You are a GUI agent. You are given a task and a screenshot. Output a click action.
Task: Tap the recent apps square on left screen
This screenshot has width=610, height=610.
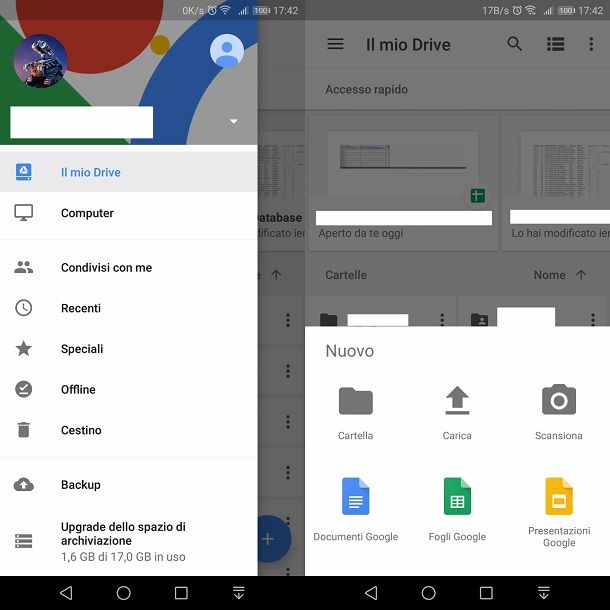(181, 593)
